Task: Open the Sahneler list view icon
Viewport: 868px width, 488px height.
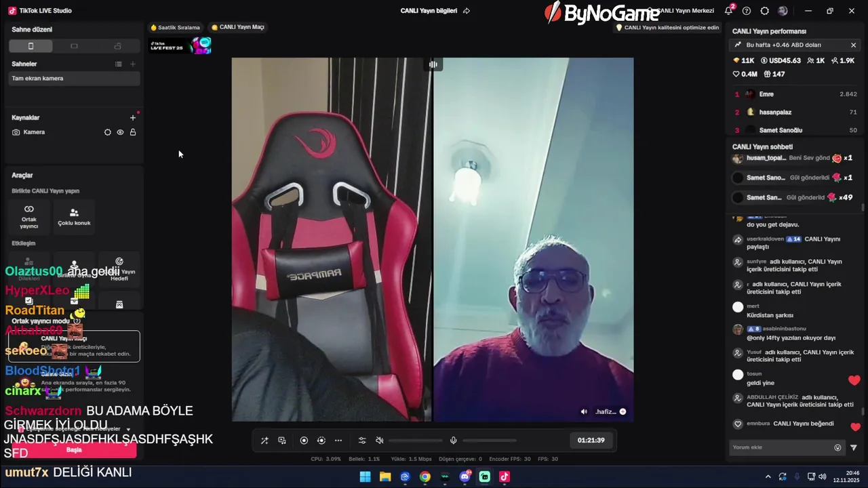Action: [118, 64]
